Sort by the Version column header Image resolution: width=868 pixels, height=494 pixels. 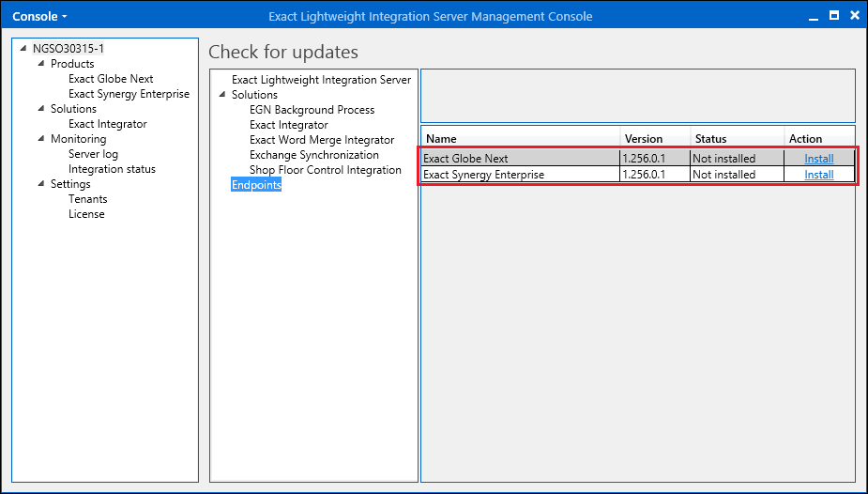[x=655, y=138]
